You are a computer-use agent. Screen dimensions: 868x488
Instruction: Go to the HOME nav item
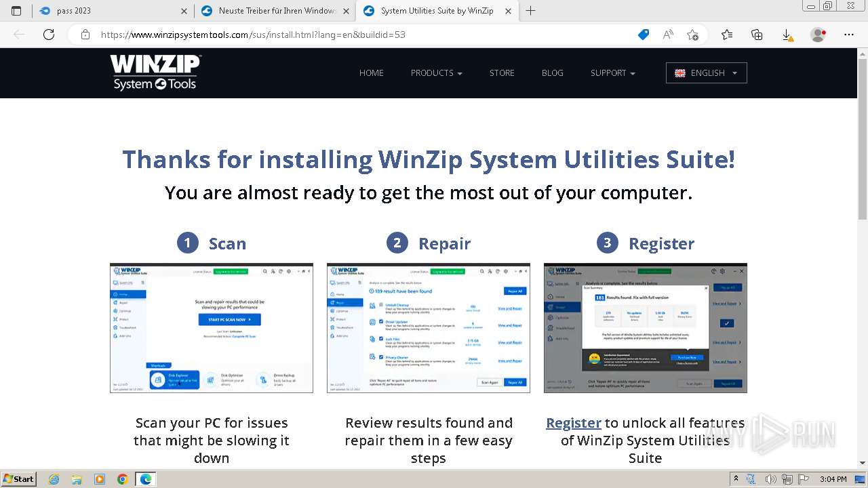click(x=372, y=73)
